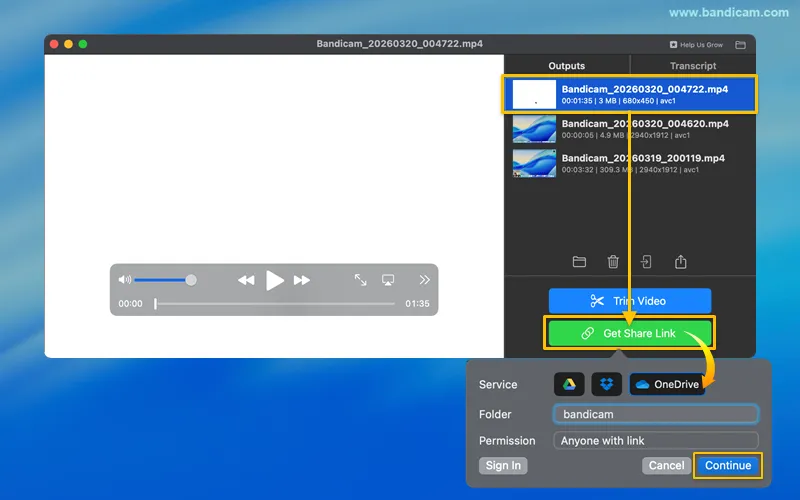Select Bandicam_20260320_004620.mp4 in the outputs list
Screen dimensions: 800x500
tap(630, 129)
